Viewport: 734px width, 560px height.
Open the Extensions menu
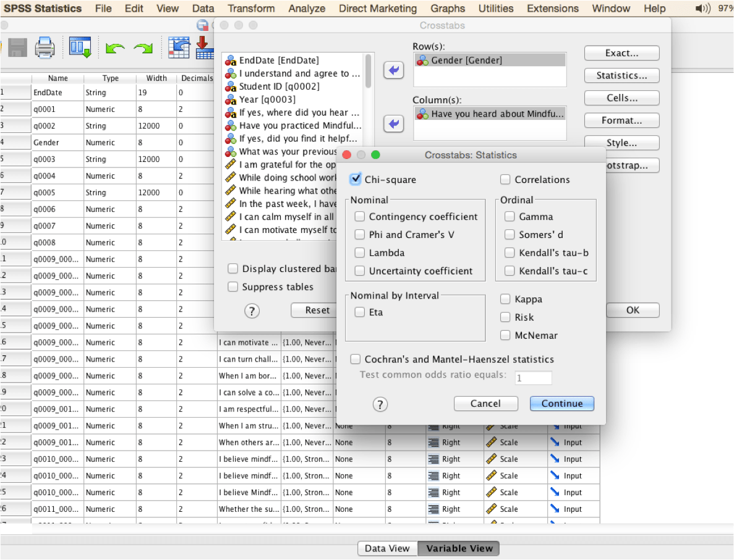552,9
